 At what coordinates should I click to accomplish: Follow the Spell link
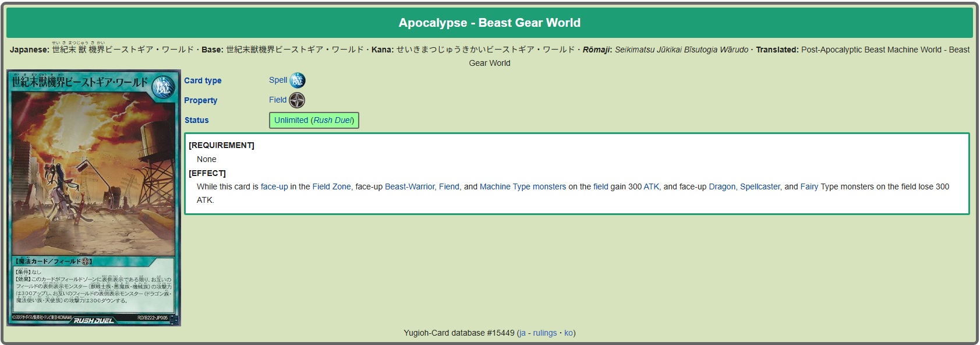278,80
